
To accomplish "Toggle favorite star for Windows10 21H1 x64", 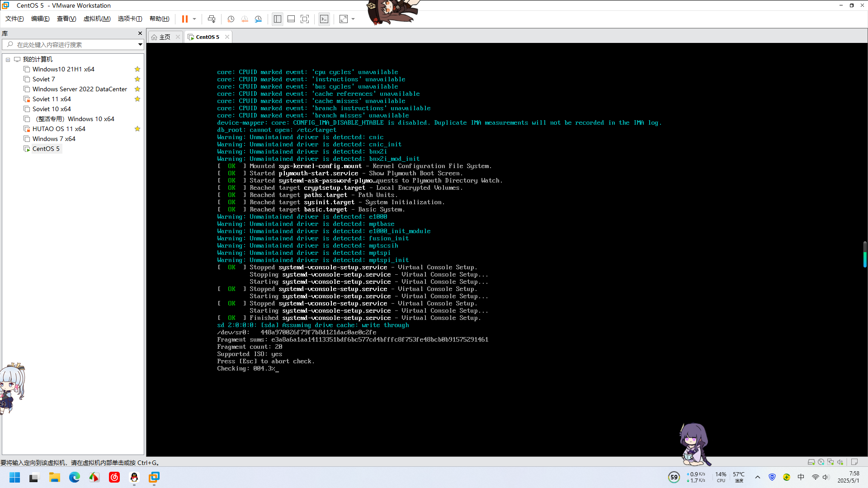I will [x=137, y=69].
